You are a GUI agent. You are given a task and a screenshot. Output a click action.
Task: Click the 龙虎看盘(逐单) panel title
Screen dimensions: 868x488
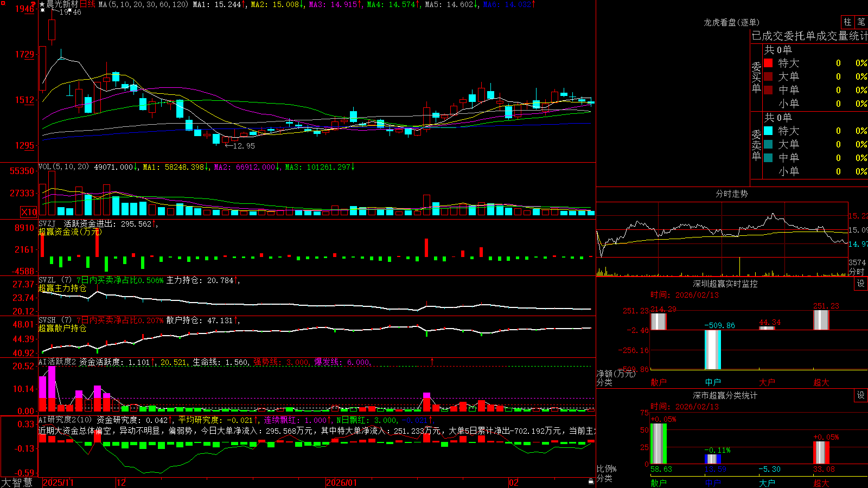coord(731,22)
